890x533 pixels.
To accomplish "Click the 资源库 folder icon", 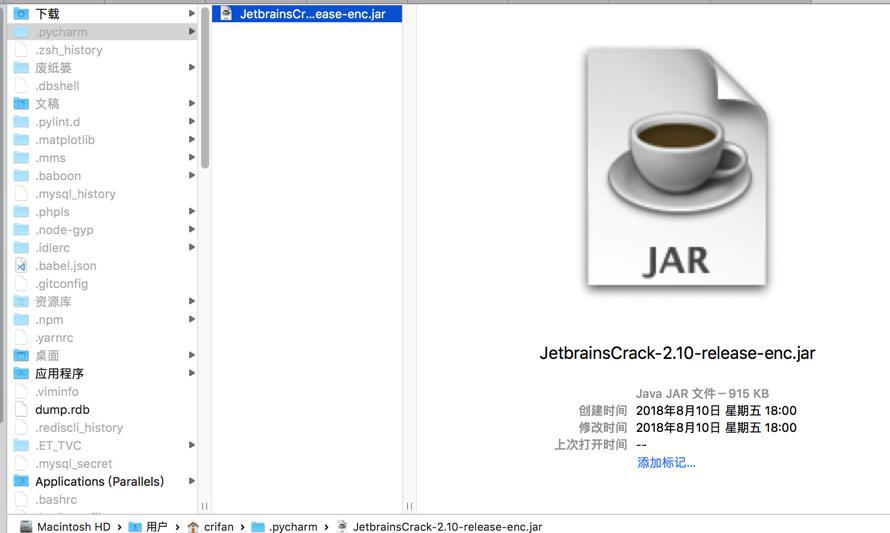I will [21, 301].
